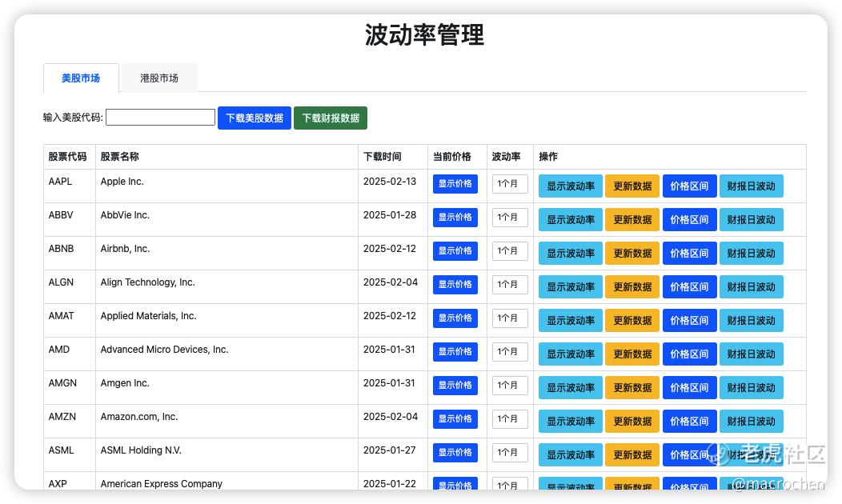
Task: Update data for Advanced Micro Devices
Action: pyautogui.click(x=632, y=354)
